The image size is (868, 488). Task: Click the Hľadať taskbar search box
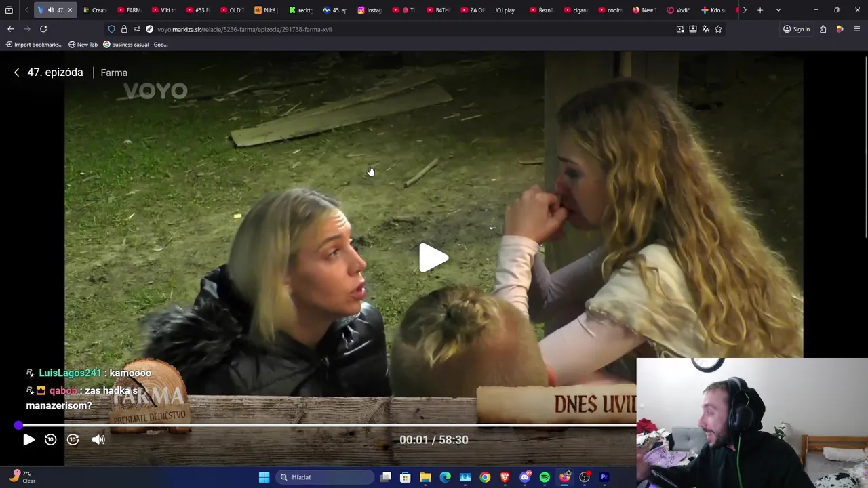point(325,477)
